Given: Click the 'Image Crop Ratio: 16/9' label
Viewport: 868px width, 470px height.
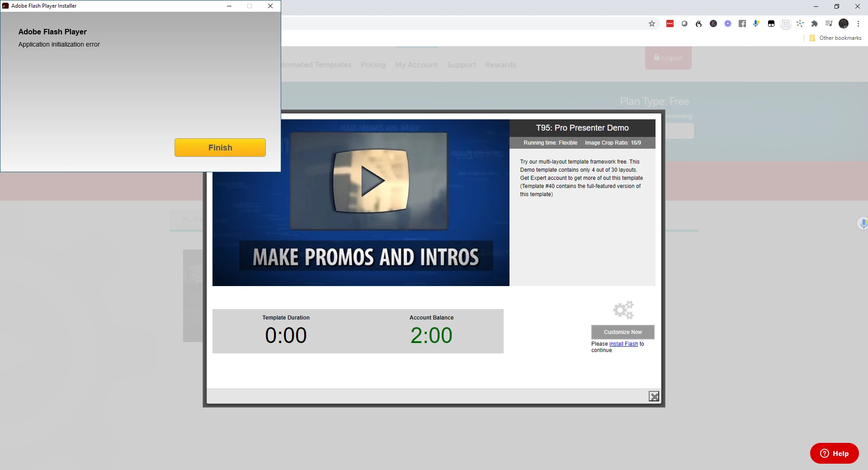Looking at the screenshot, I should click(x=613, y=143).
